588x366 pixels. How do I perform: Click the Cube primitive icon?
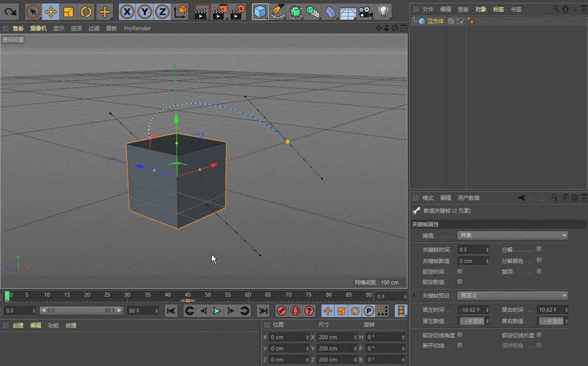[x=260, y=11]
